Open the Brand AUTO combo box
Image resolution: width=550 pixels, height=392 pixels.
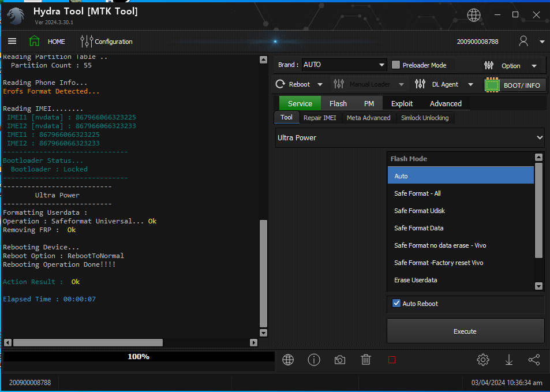coord(344,65)
